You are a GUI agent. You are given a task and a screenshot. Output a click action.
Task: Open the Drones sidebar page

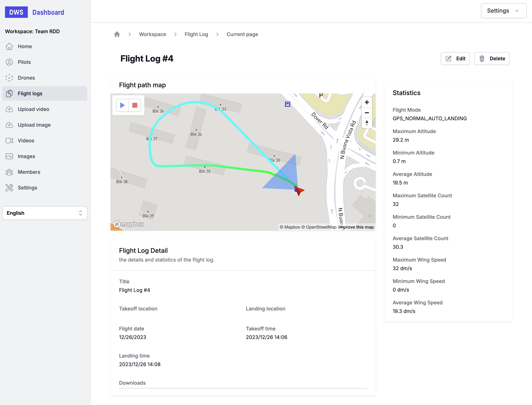pyautogui.click(x=26, y=78)
